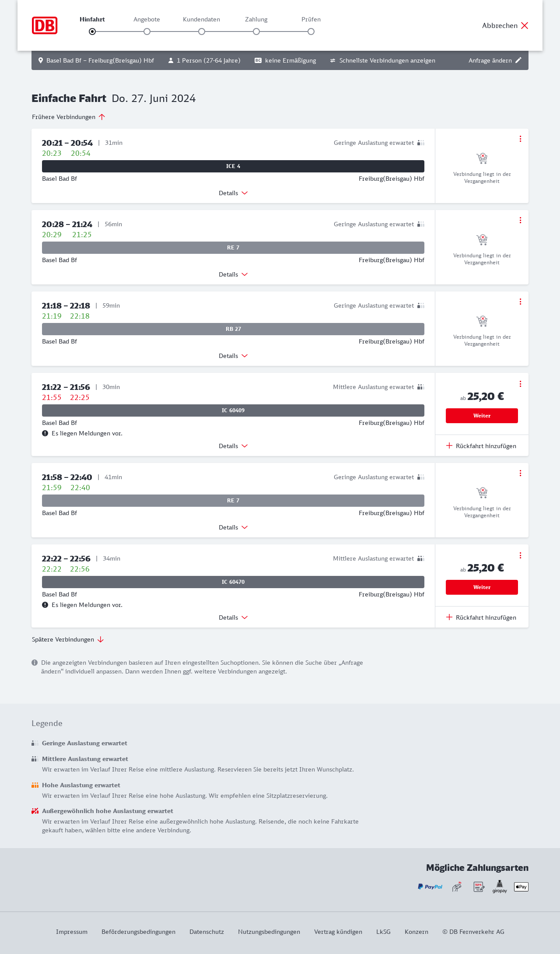Click the giropay payment icon
The height and width of the screenshot is (954, 560).
coord(500,887)
